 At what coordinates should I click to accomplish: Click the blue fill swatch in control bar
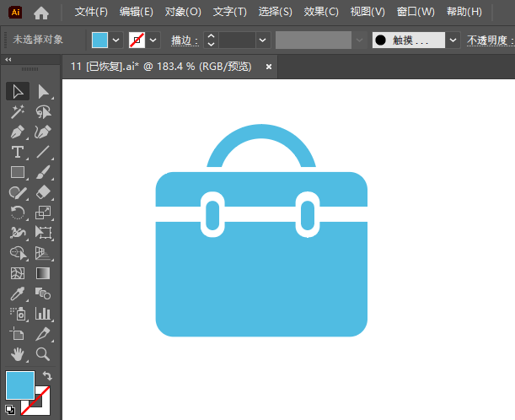[99, 40]
